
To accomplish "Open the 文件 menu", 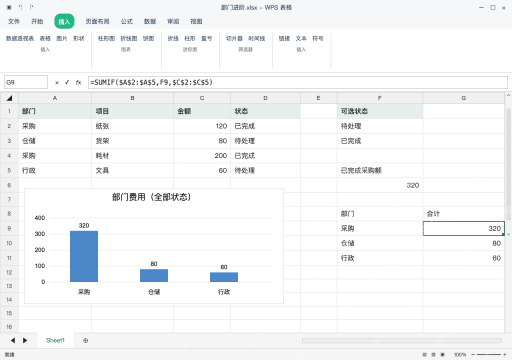I will [14, 22].
